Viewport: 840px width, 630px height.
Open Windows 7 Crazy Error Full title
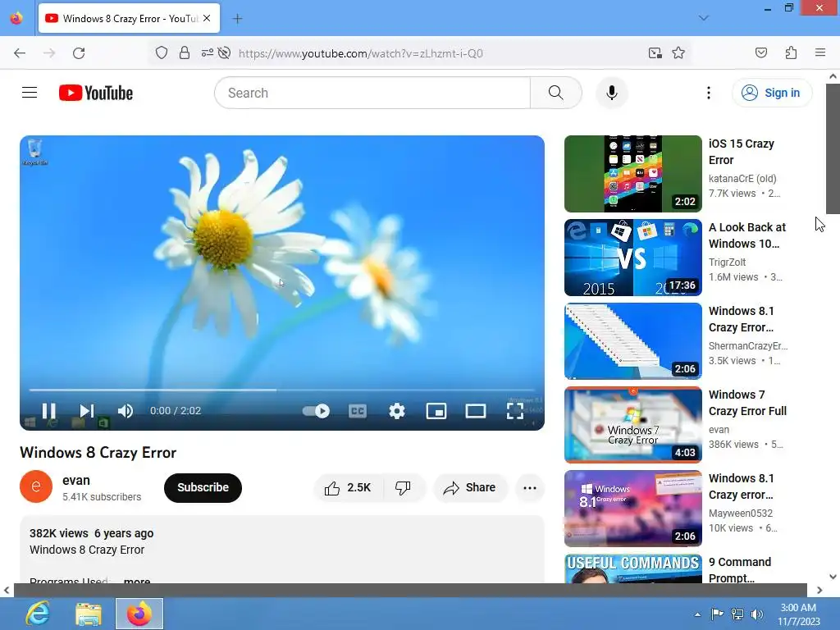(747, 403)
